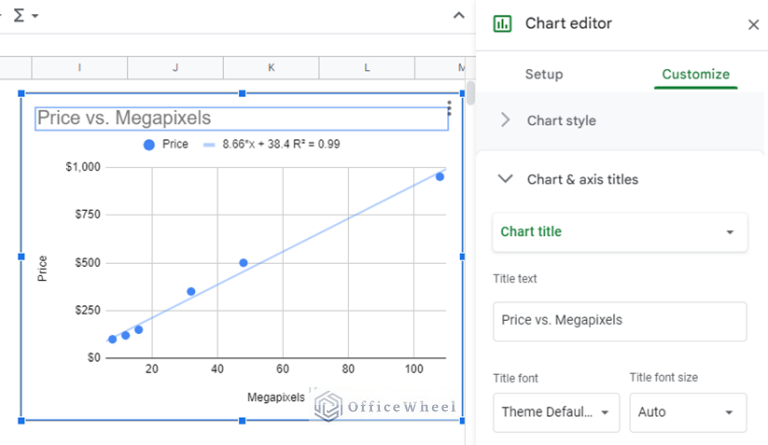Click the bottom-center chart resize handle

(242, 421)
